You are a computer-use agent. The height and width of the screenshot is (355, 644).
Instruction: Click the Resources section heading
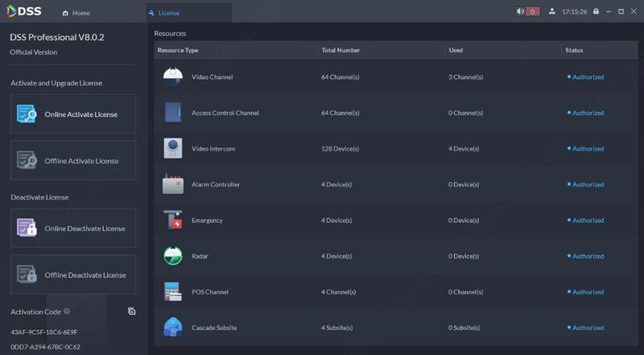pos(170,33)
